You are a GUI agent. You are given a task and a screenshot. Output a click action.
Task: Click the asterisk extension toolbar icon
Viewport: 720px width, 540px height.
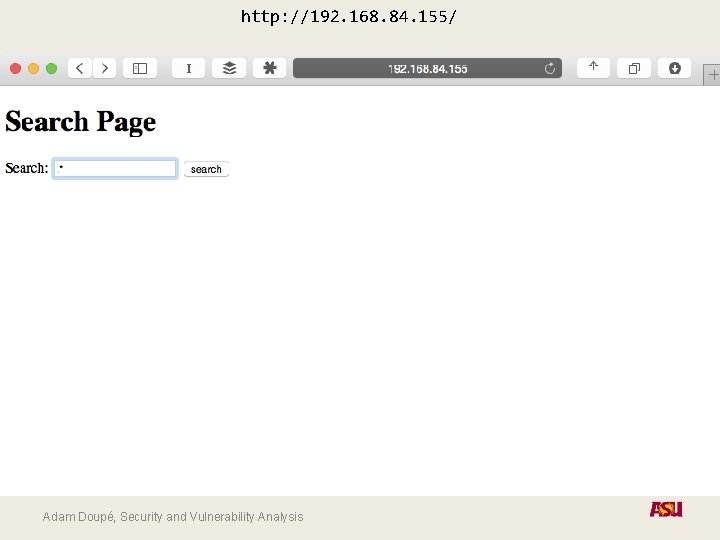(269, 68)
